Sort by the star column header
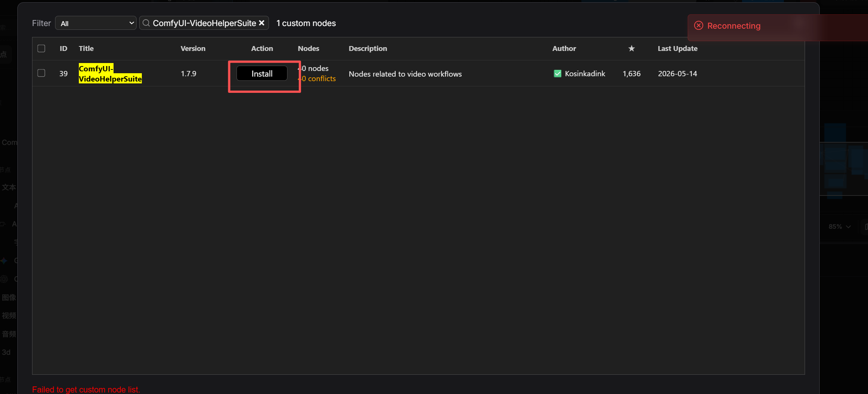This screenshot has width=868, height=394. 631,48
